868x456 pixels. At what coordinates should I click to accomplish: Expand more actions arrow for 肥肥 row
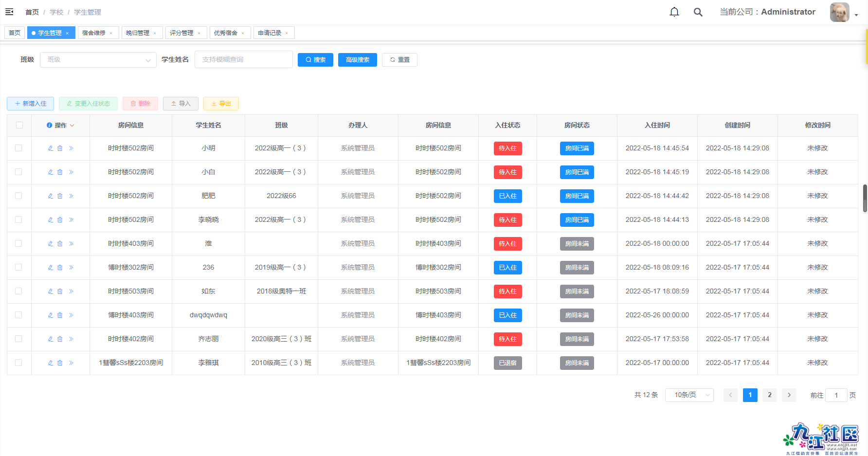[71, 196]
